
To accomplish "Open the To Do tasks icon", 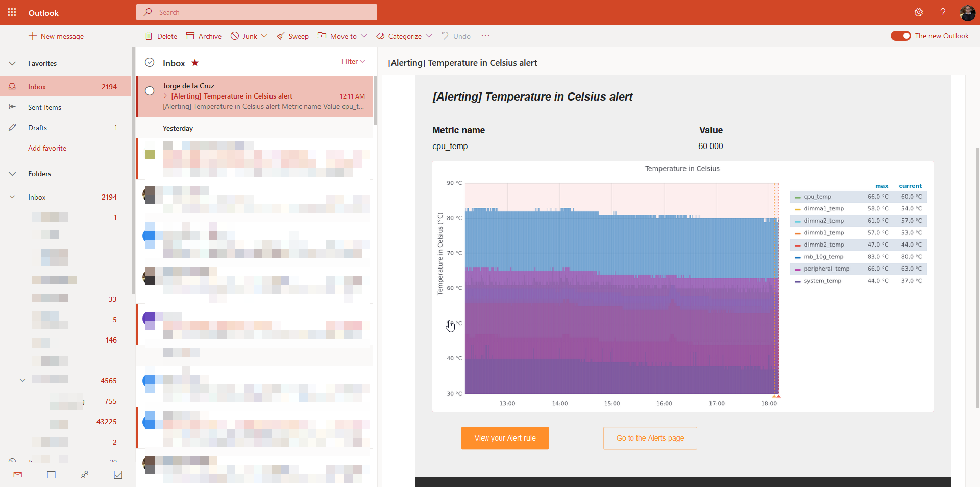I will coord(118,475).
